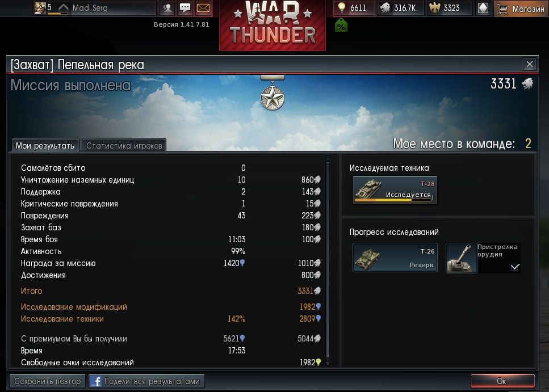The height and width of the screenshot is (392, 549).
Task: Open the mail envelope icon
Action: pos(203,8)
